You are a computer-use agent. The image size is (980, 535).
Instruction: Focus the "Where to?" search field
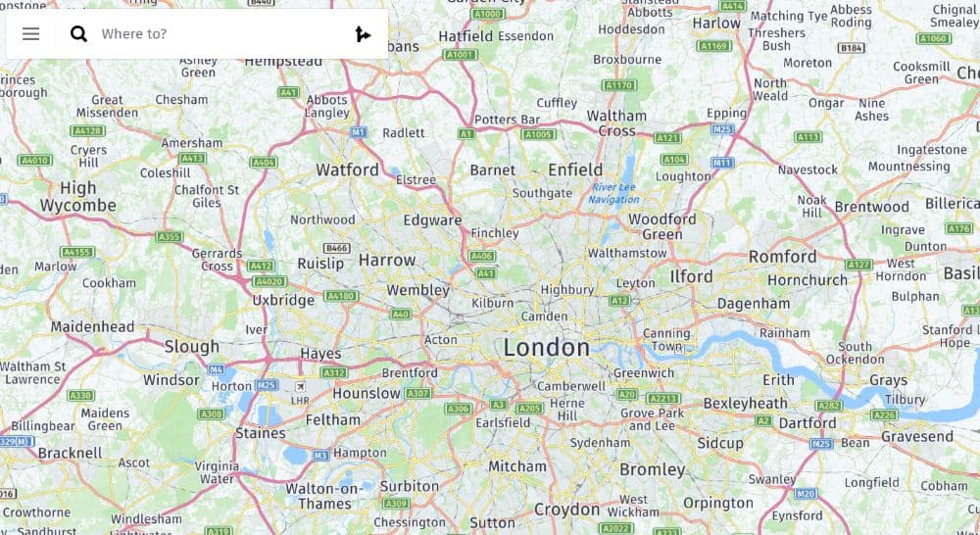click(221, 33)
